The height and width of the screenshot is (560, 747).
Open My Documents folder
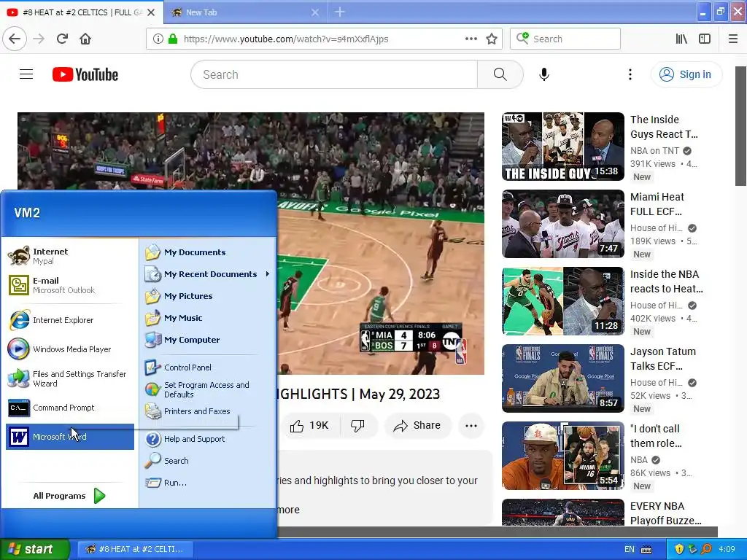(208, 252)
